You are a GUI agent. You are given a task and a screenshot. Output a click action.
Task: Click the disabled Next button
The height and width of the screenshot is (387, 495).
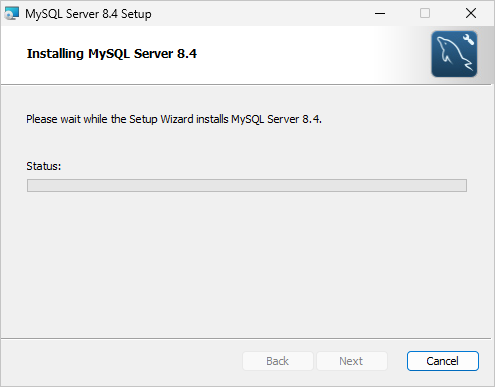[x=351, y=361]
